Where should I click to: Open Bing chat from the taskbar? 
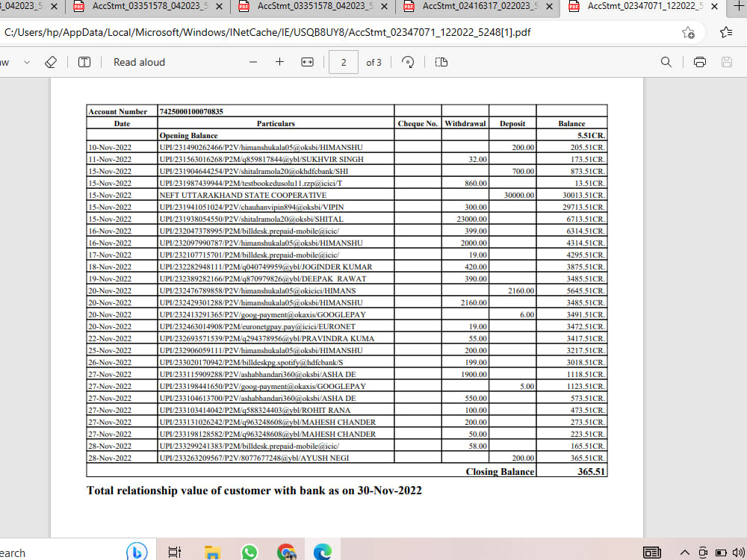pos(137,552)
